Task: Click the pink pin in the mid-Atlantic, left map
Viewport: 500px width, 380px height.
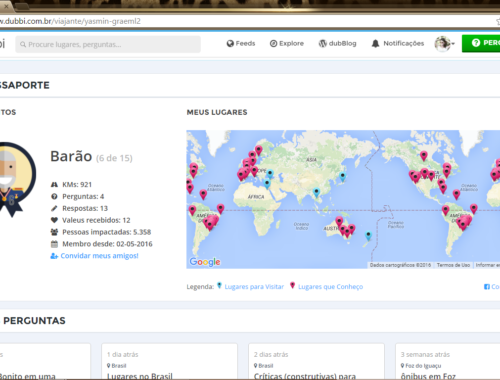Action: (203, 194)
